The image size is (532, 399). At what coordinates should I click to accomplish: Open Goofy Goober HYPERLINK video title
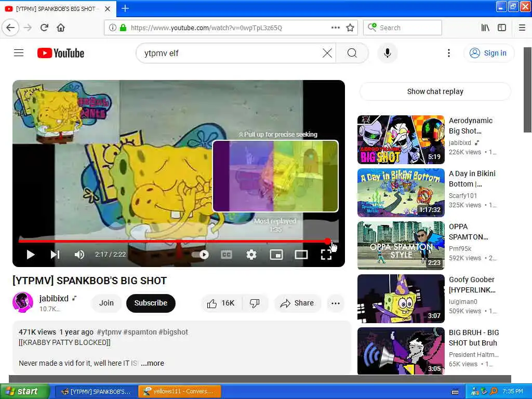pyautogui.click(x=472, y=285)
